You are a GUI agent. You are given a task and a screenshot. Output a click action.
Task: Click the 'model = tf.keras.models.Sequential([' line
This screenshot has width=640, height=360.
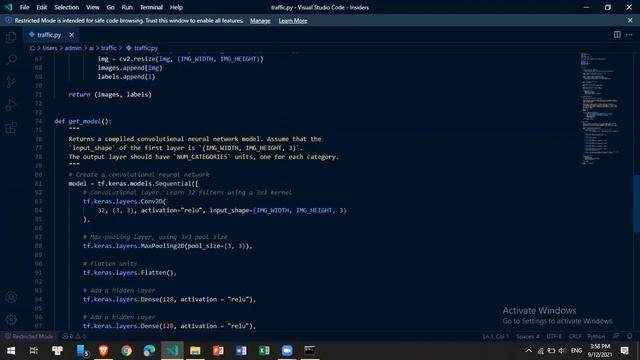tap(133, 183)
